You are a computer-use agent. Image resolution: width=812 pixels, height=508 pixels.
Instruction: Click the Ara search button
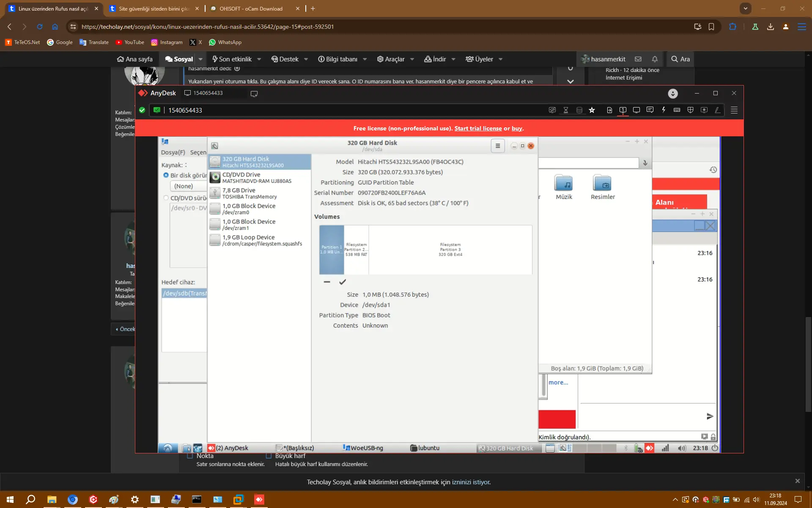(680, 59)
